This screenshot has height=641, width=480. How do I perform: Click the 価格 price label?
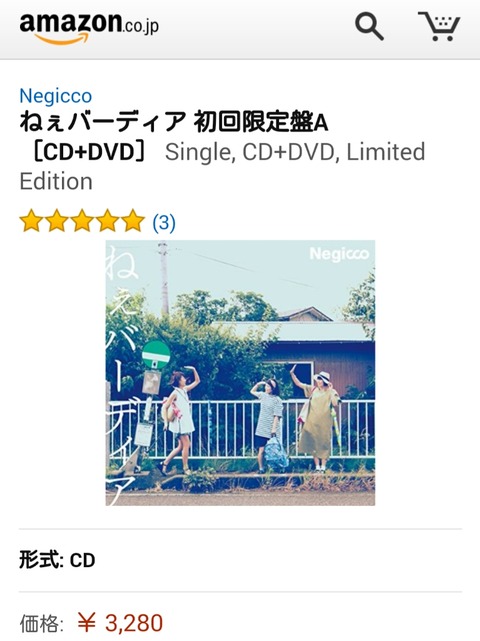pyautogui.click(x=41, y=623)
